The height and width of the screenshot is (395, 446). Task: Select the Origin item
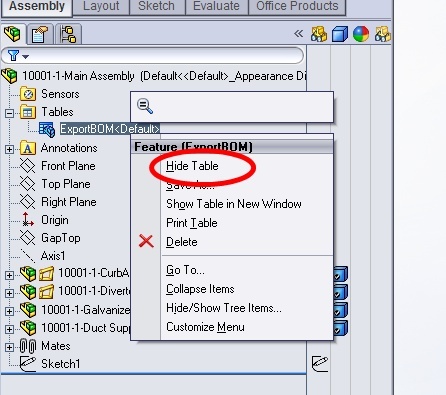55,220
